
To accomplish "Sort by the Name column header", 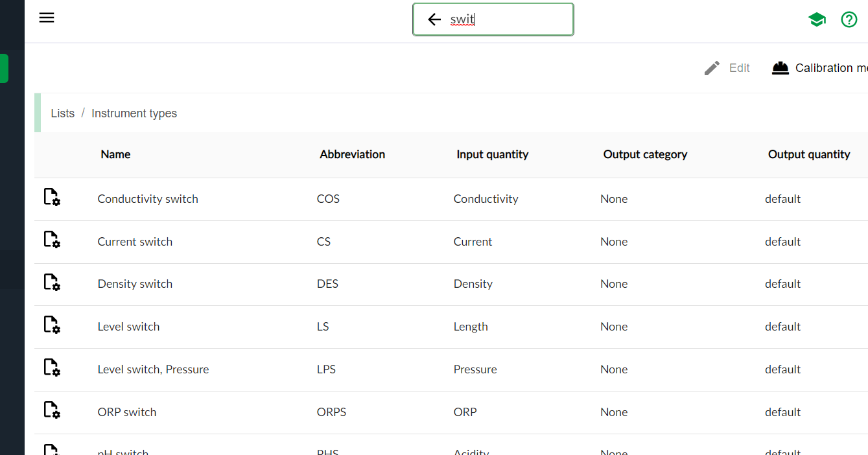I will tap(115, 154).
